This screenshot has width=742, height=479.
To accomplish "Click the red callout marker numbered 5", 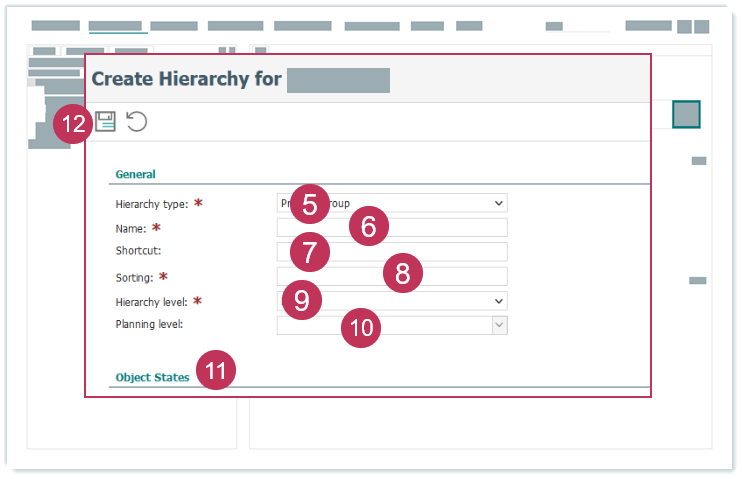I will (x=310, y=205).
